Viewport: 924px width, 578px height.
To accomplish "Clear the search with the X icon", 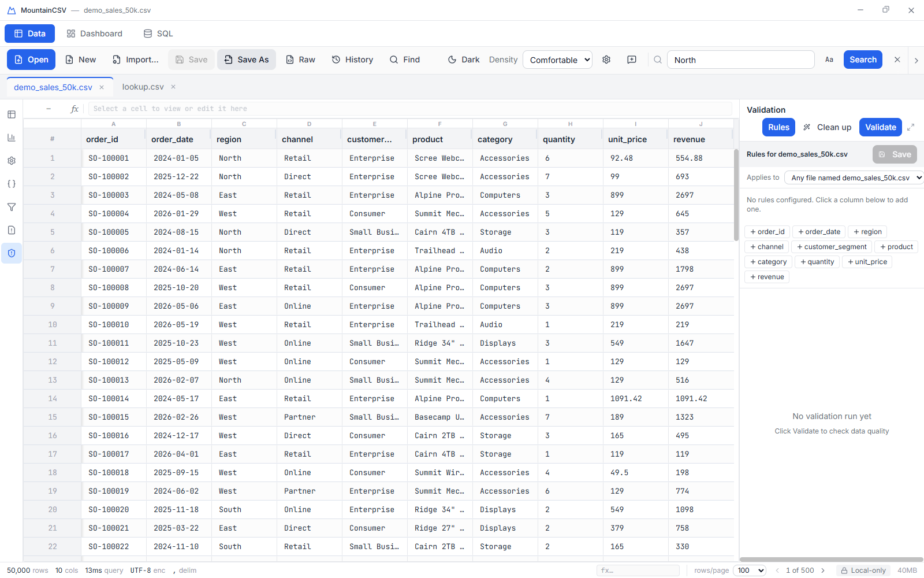I will click(x=897, y=60).
